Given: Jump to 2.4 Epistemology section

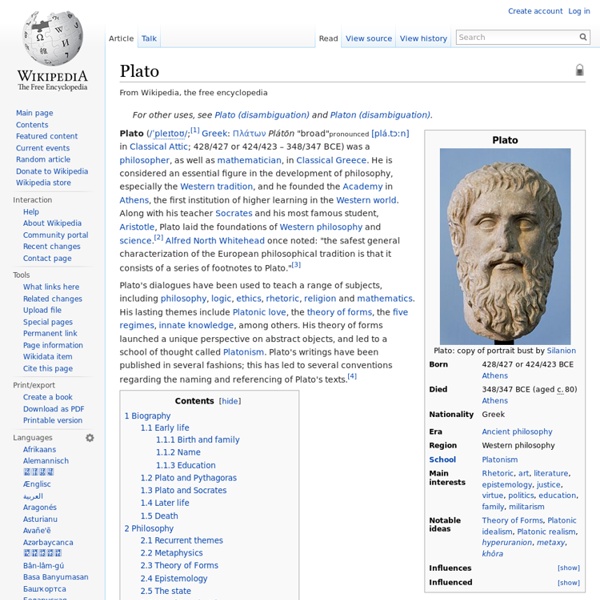Looking at the screenshot, I should (174, 579).
